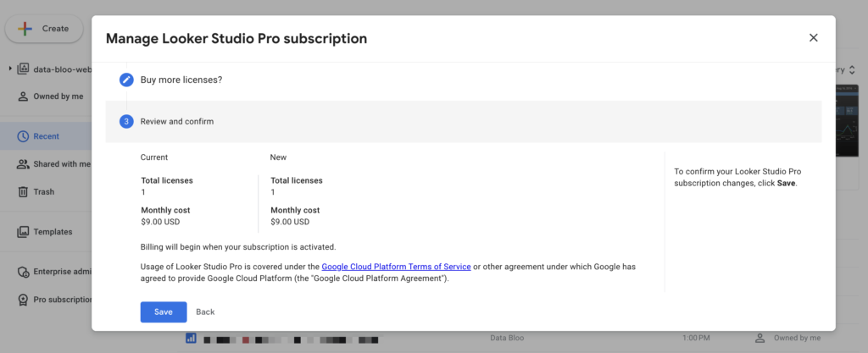Select Recent in the sidebar
The width and height of the screenshot is (868, 353).
click(46, 136)
